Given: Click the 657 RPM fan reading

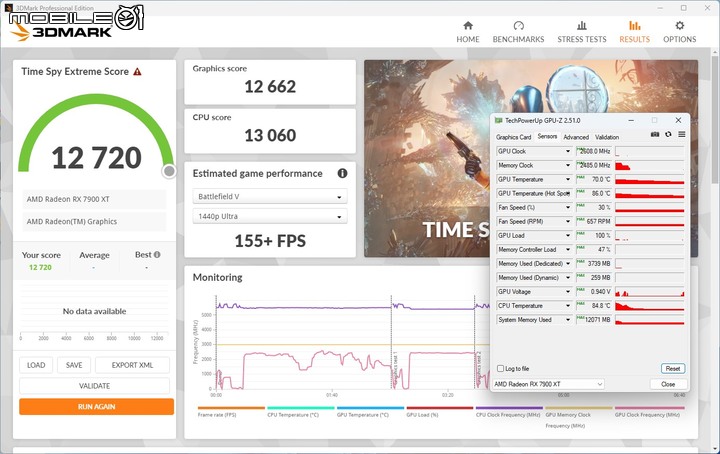Looking at the screenshot, I should 598,221.
